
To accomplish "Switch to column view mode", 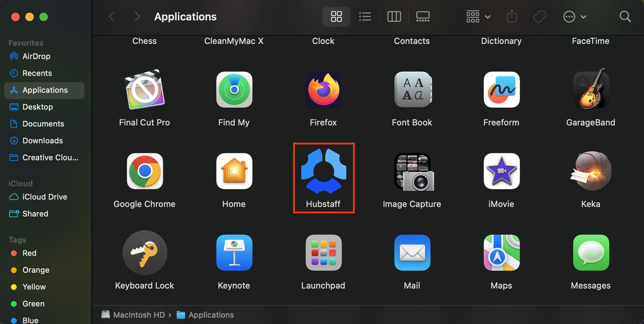I will click(394, 17).
